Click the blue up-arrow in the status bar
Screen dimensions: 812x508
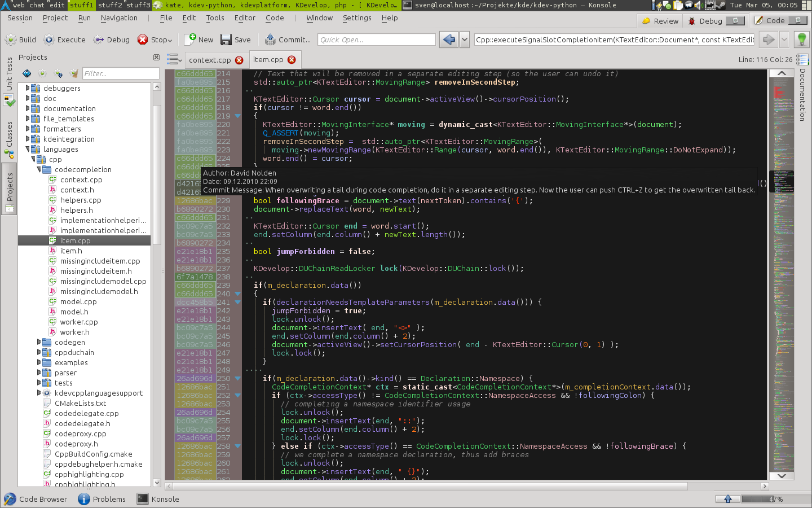point(727,499)
